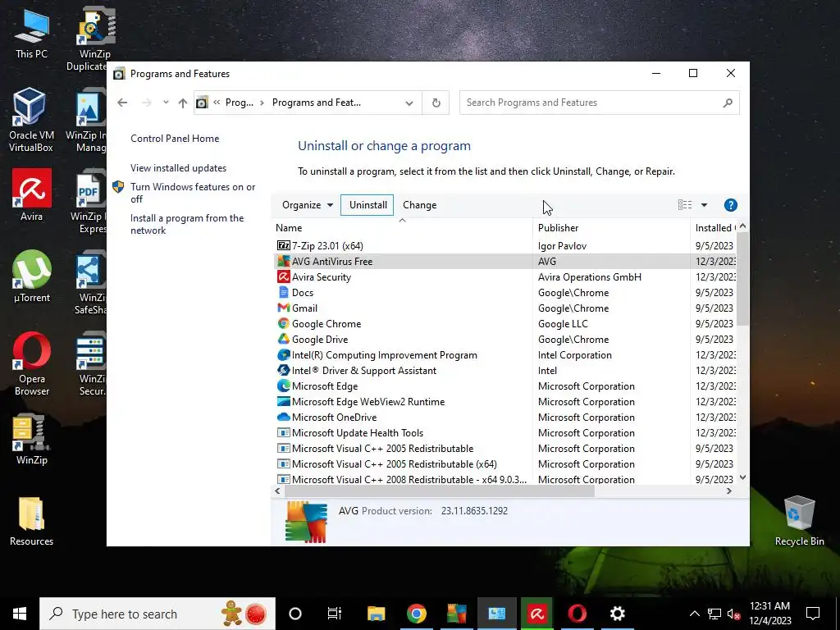Open the This PC desktop icon
The width and height of the screenshot is (840, 630).
(x=31, y=33)
